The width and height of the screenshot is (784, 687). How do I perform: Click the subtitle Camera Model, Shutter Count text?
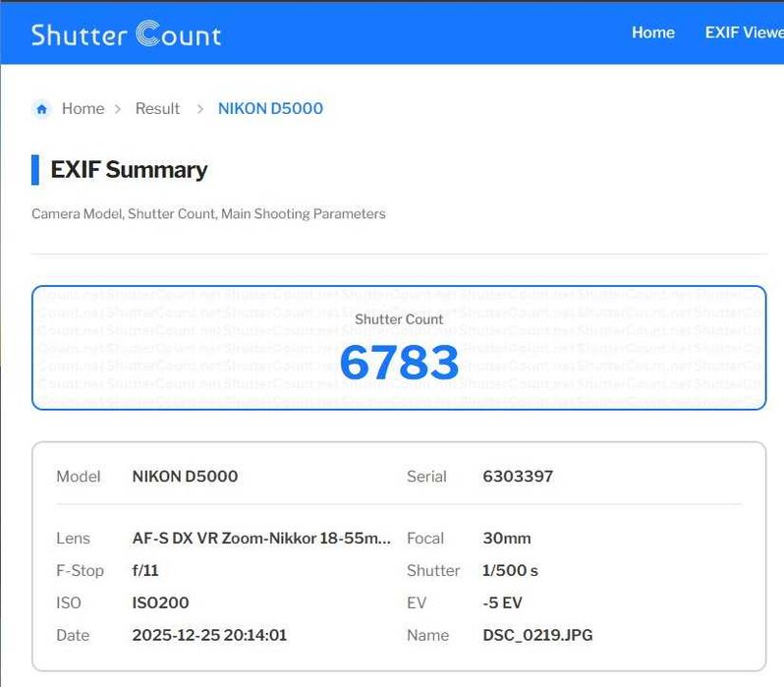tap(208, 214)
